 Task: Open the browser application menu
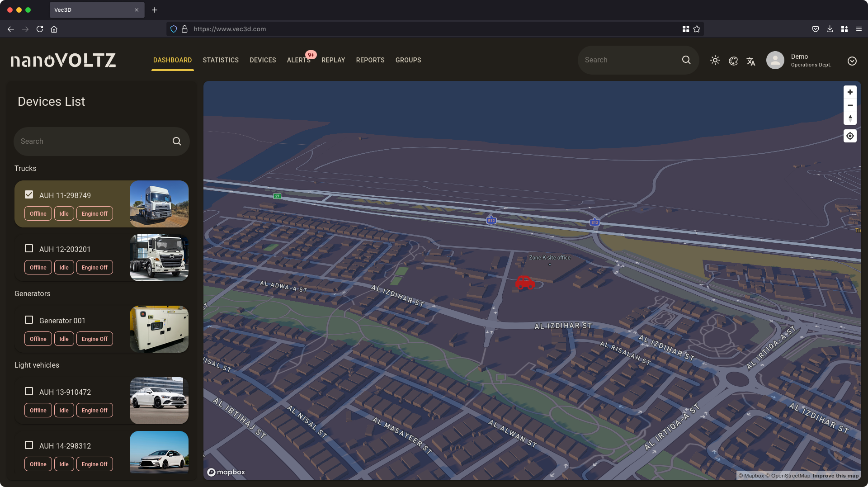859,29
